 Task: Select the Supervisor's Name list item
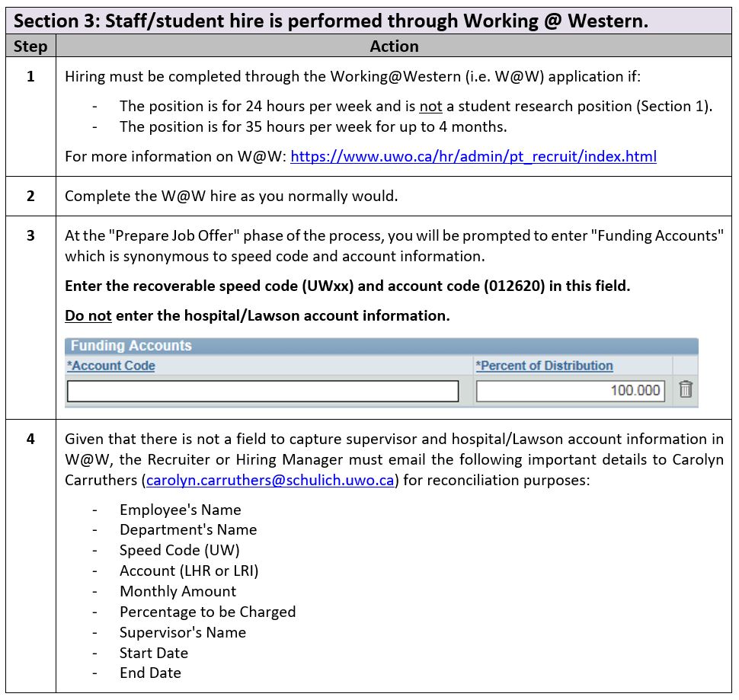click(182, 632)
